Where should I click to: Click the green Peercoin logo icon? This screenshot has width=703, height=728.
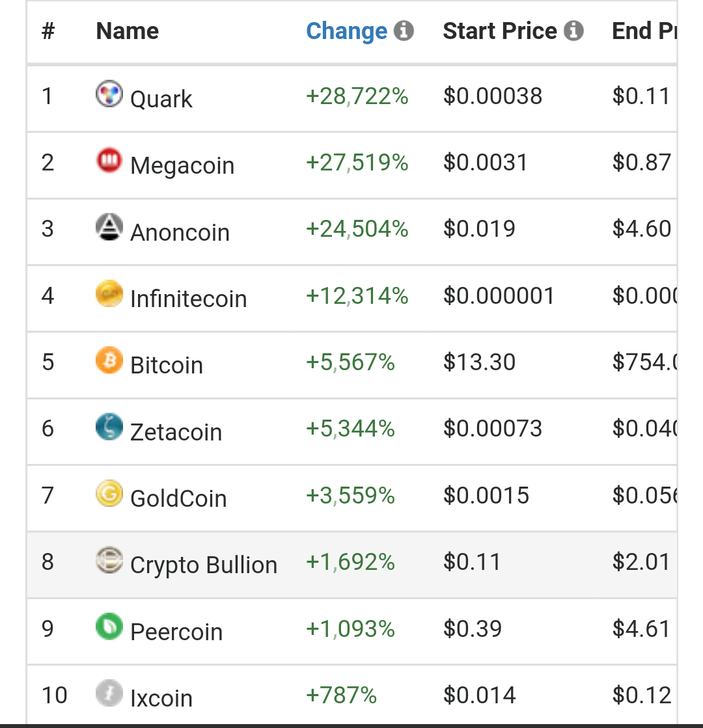click(109, 627)
